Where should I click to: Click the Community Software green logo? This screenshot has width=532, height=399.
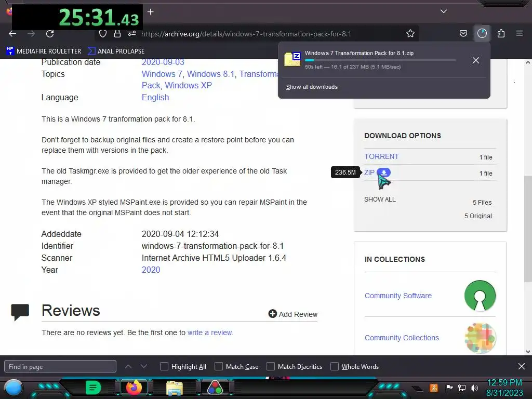coord(480,296)
